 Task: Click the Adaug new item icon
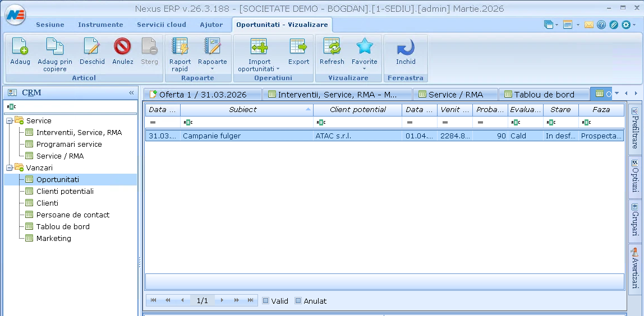(x=20, y=48)
